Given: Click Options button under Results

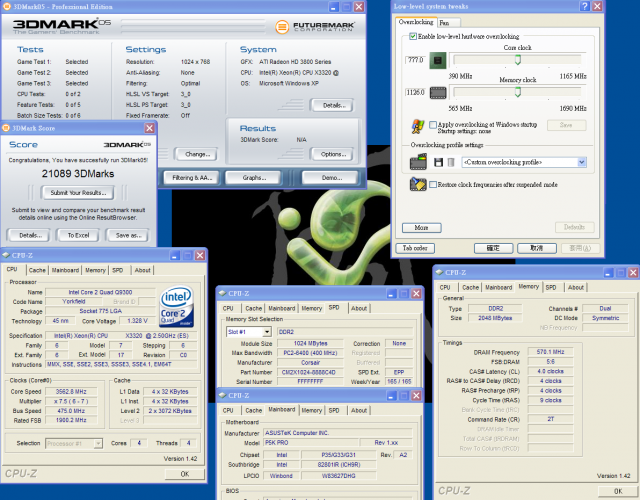Looking at the screenshot, I should (x=333, y=154).
